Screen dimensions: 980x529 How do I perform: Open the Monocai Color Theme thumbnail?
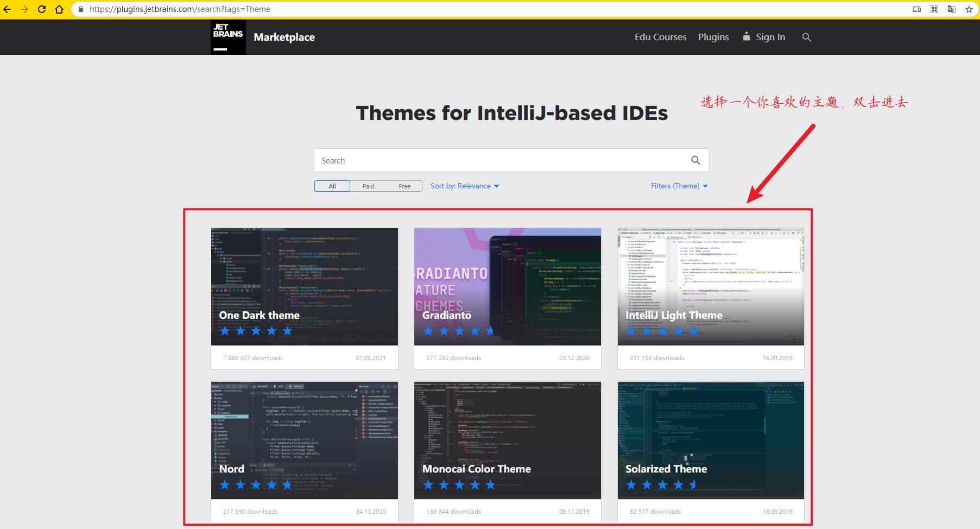tap(508, 440)
